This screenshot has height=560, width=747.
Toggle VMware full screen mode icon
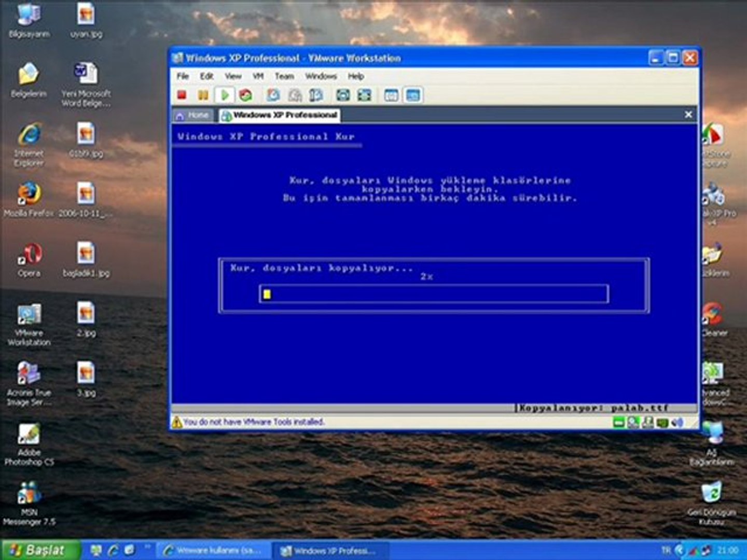tap(343, 95)
